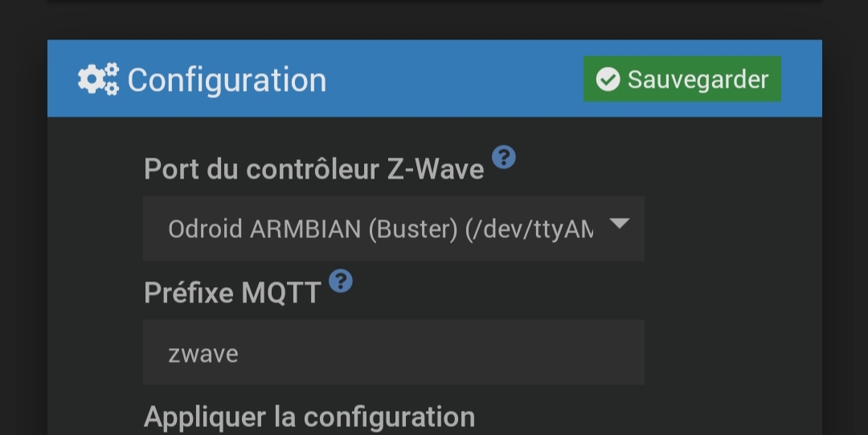Open help tooltip for Préfixe MQTT
Screen dimensions: 868x435
pos(341,281)
